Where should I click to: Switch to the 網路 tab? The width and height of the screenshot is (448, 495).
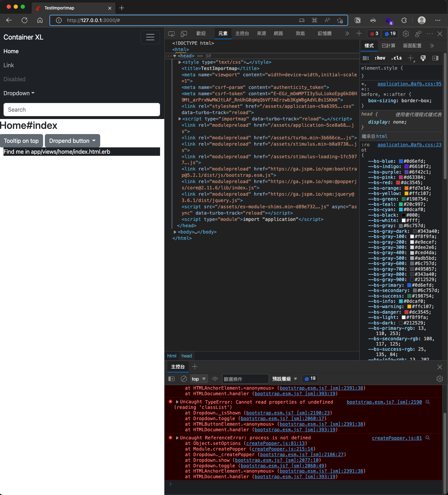(x=278, y=34)
